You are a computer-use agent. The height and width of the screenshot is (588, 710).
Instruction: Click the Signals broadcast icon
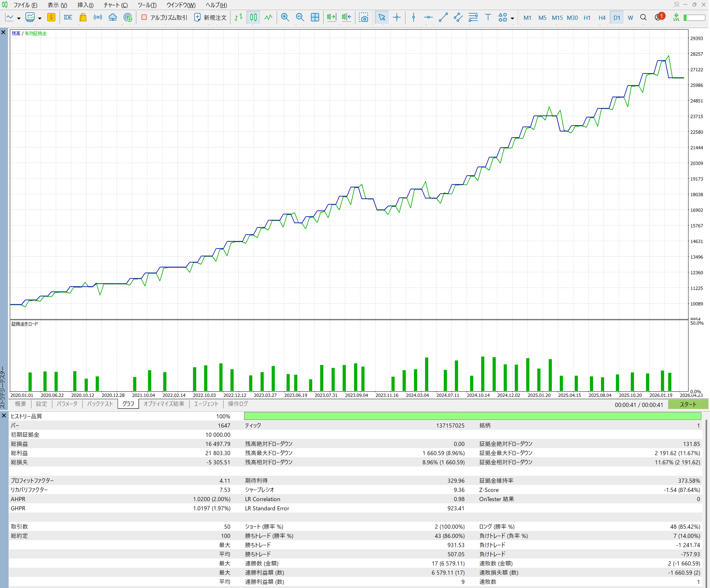point(98,17)
